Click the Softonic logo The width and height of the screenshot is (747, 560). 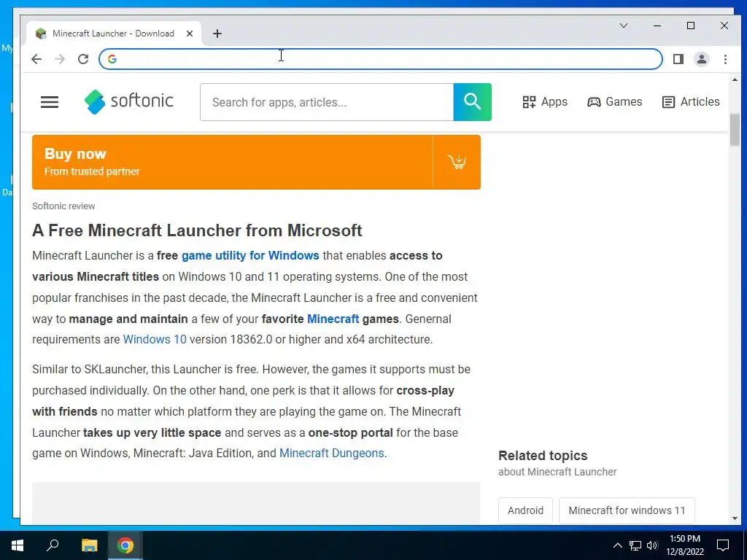click(128, 101)
